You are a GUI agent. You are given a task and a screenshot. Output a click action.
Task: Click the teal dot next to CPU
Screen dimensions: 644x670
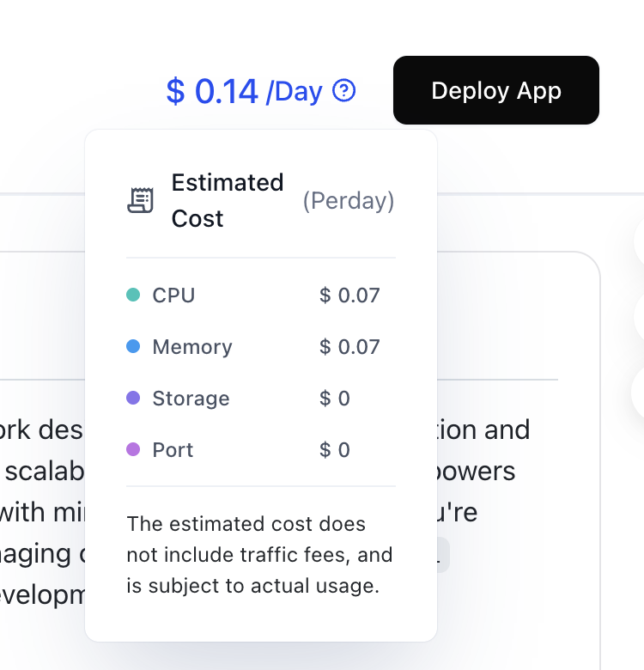tap(133, 295)
